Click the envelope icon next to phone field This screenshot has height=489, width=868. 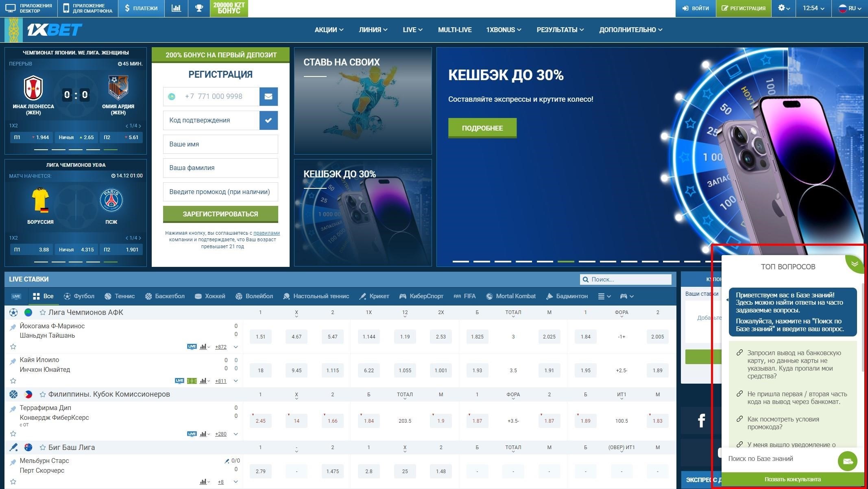(x=268, y=96)
